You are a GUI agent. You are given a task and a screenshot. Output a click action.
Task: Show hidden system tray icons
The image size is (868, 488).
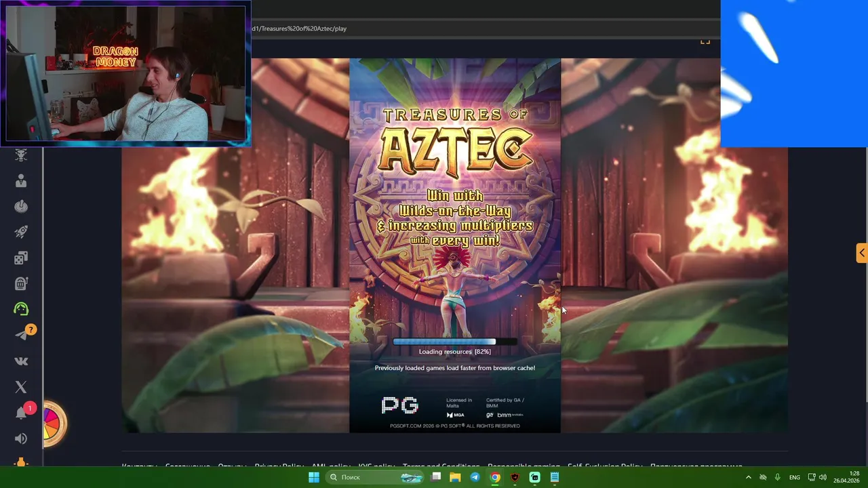click(x=748, y=477)
